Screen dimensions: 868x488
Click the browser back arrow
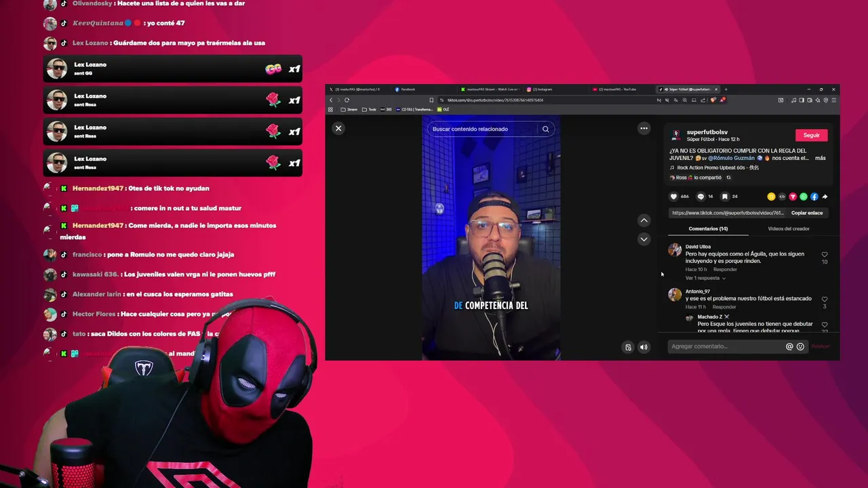[331, 100]
